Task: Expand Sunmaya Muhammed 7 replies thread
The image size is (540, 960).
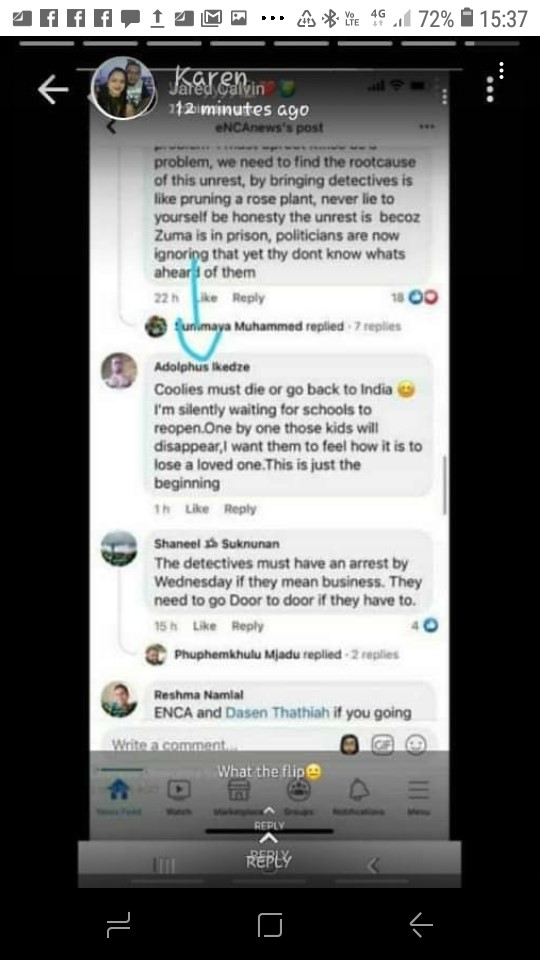Action: coord(287,326)
